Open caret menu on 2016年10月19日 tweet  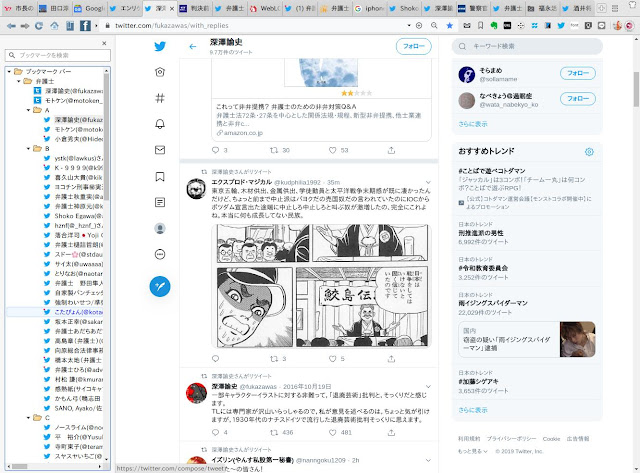(428, 386)
